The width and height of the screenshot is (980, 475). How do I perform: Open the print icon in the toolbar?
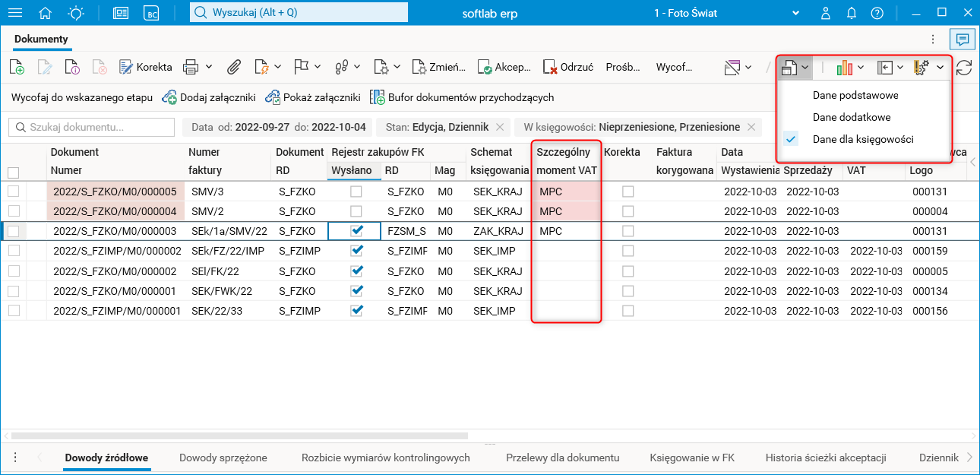(191, 67)
